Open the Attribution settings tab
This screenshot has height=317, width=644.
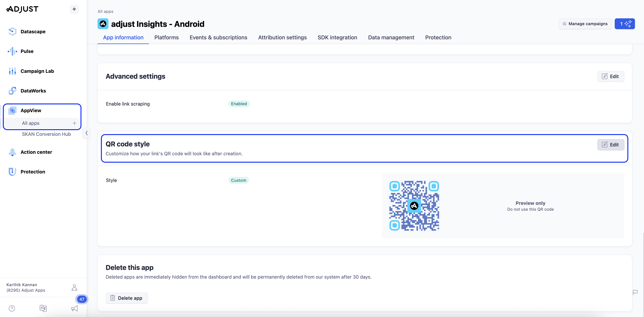click(282, 37)
